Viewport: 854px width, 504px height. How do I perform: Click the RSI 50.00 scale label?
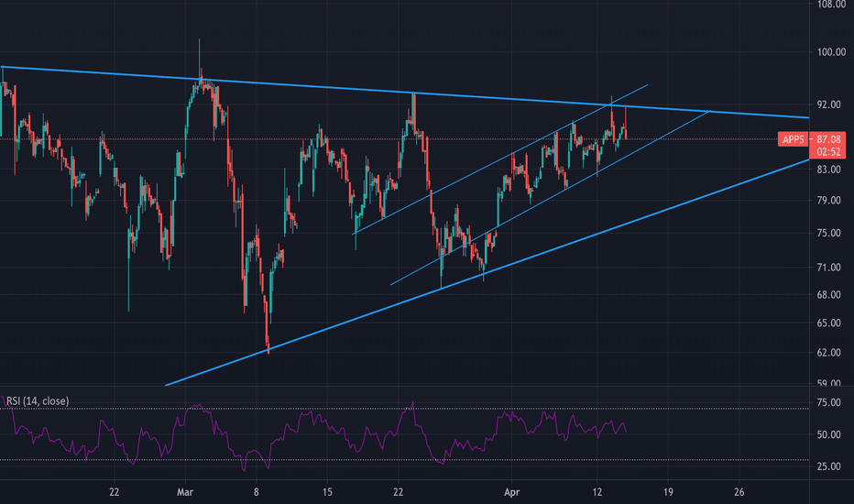831,434
